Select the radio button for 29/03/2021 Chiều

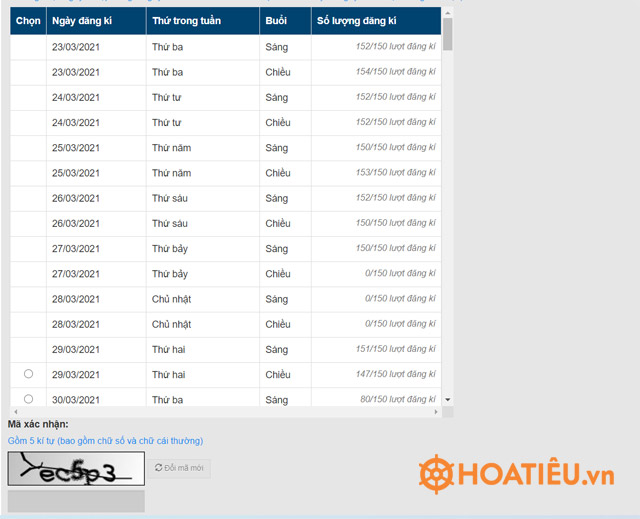pyautogui.click(x=28, y=374)
